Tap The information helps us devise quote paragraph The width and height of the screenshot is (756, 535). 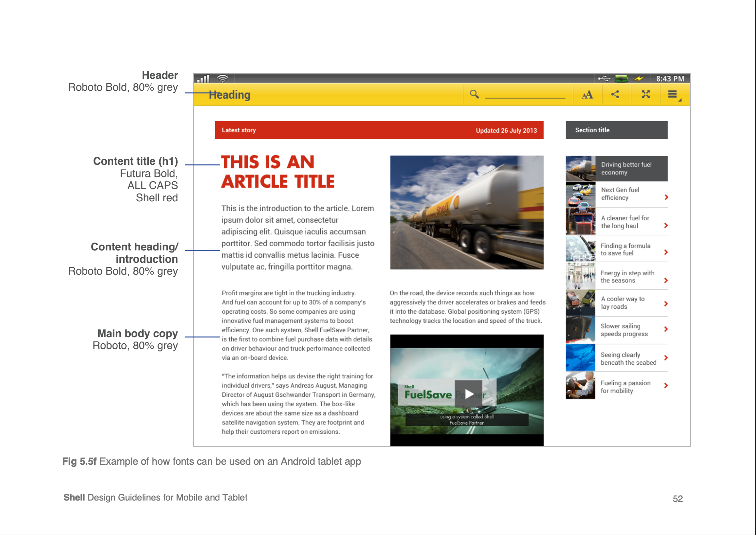tap(299, 404)
